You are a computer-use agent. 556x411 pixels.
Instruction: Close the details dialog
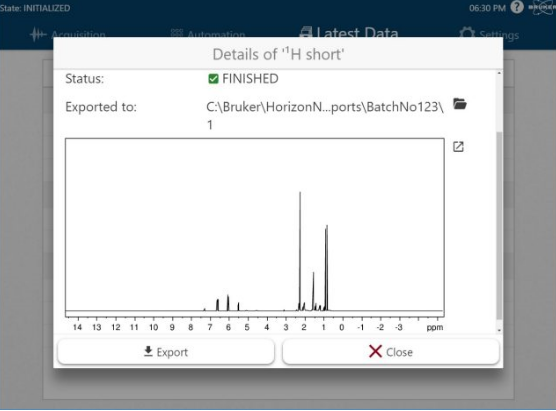391,352
